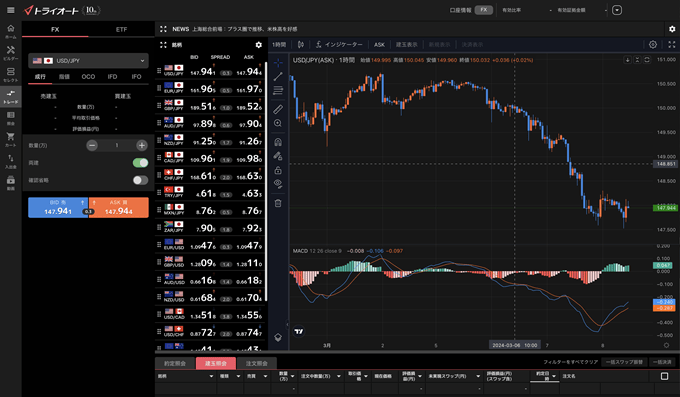Select the OCO order tab
Viewport: 680px width, 397px height.
tap(88, 76)
